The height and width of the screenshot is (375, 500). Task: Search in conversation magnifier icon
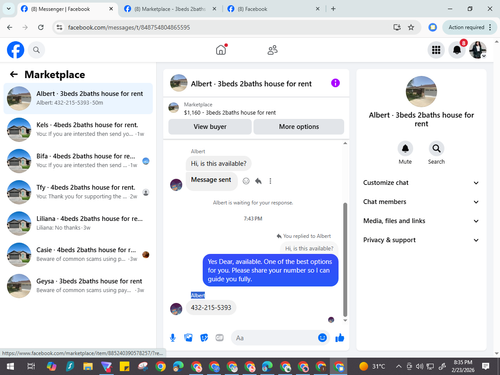pyautogui.click(x=436, y=149)
